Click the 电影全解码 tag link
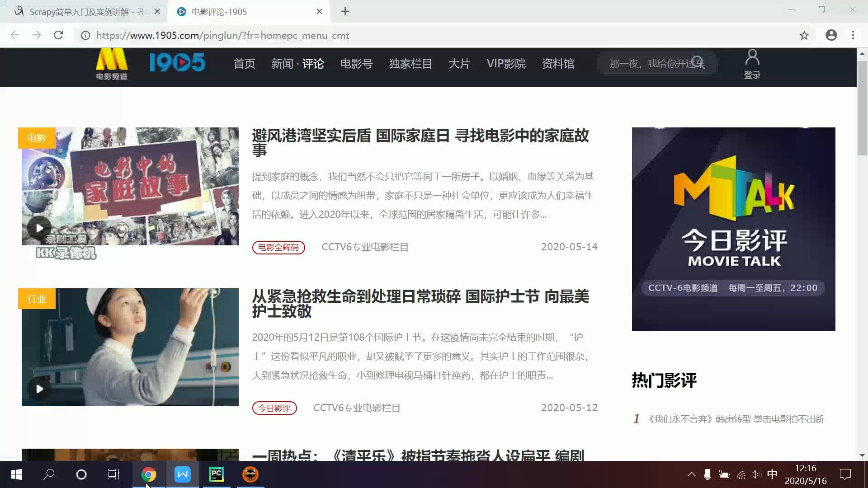Viewport: 868px width, 488px height. point(278,248)
